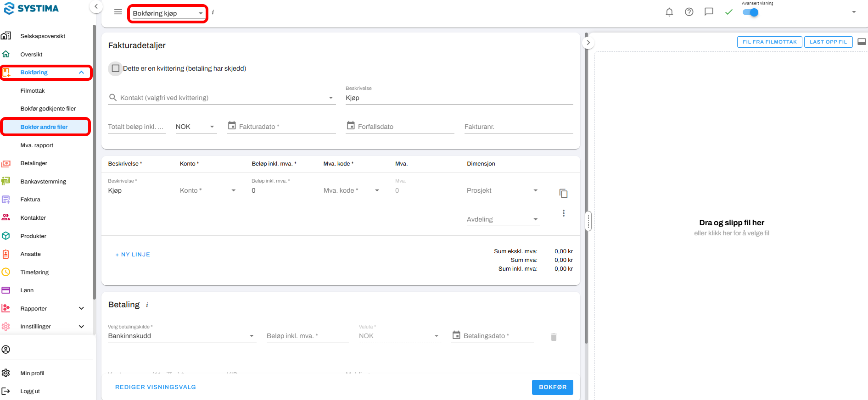Open the notifications bell
Viewport: 868px width, 400px height.
point(669,12)
